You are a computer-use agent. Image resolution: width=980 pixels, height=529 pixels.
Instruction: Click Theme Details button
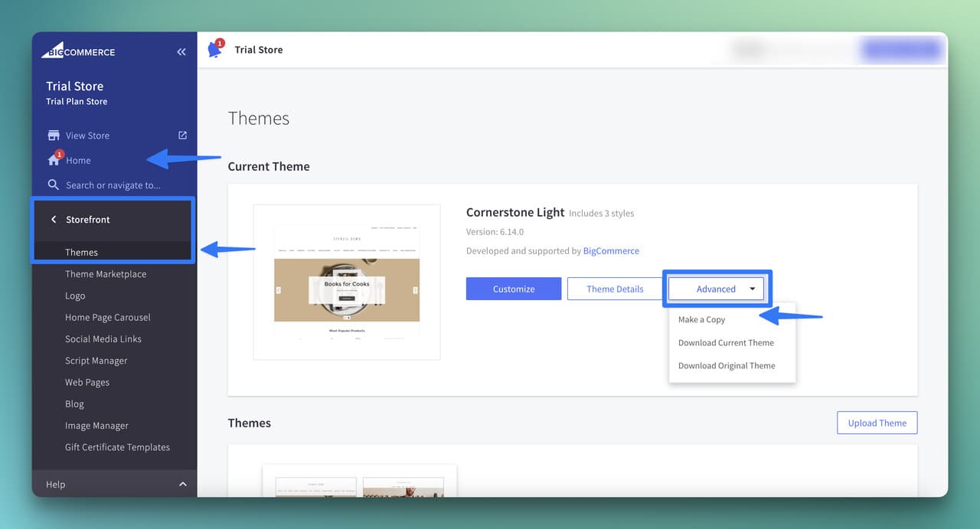tap(615, 289)
